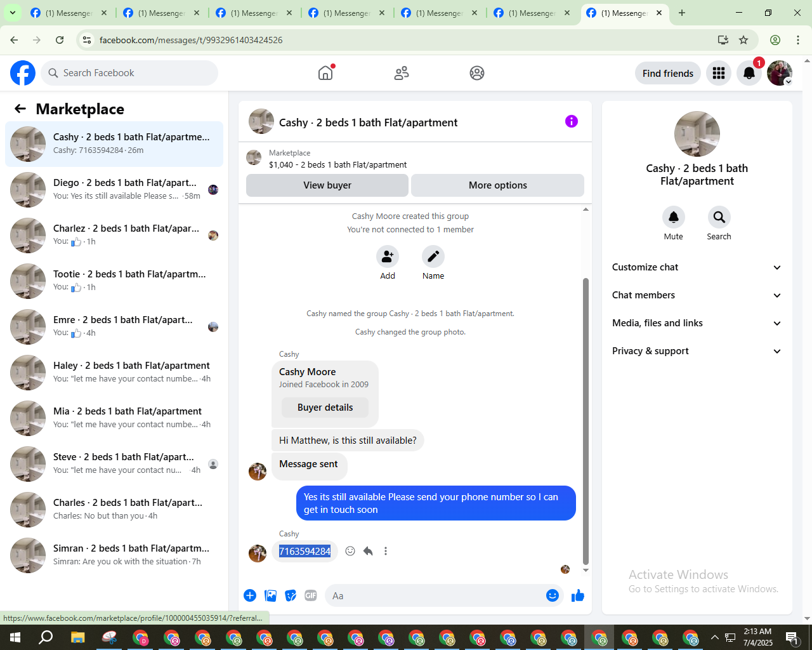Open Chrome three-dot menu

798,40
